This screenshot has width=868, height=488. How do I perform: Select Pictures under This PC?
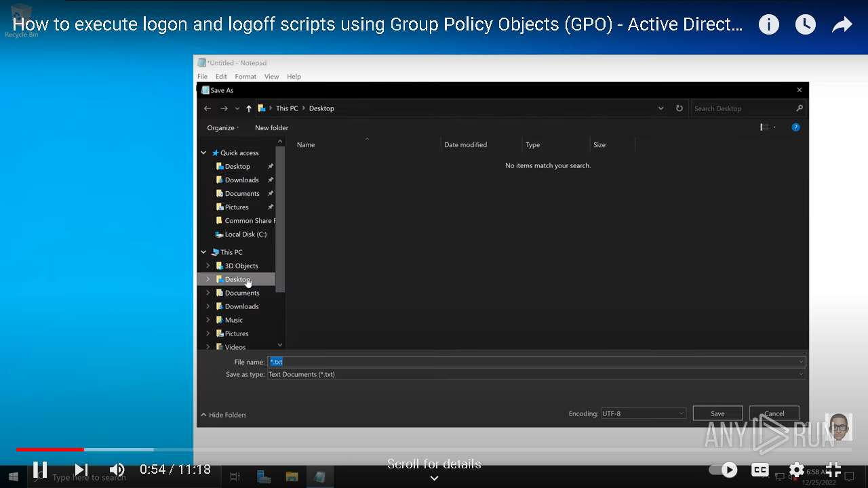(x=237, y=333)
